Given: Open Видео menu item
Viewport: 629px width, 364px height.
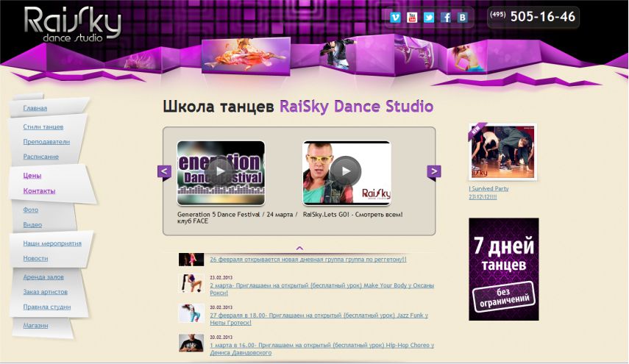Looking at the screenshot, I should pos(32,224).
